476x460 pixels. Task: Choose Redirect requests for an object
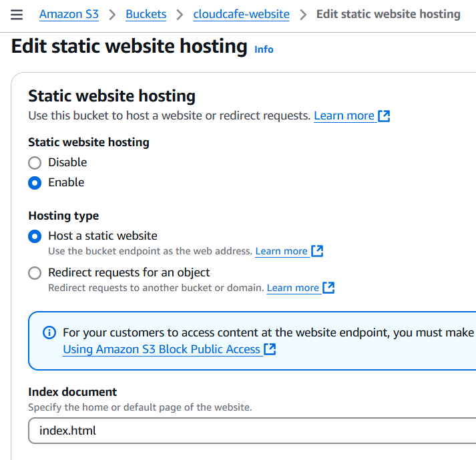(x=35, y=273)
